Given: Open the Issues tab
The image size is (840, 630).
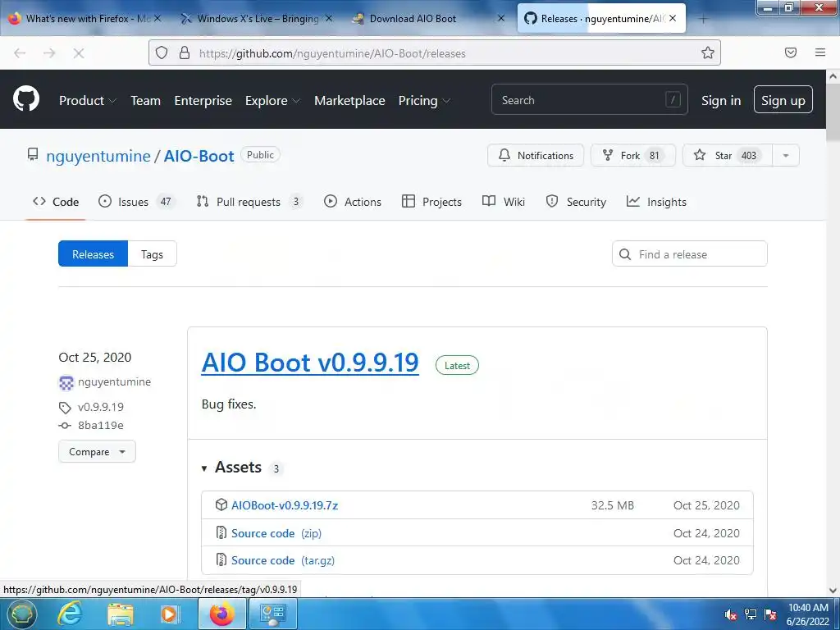Looking at the screenshot, I should (137, 202).
